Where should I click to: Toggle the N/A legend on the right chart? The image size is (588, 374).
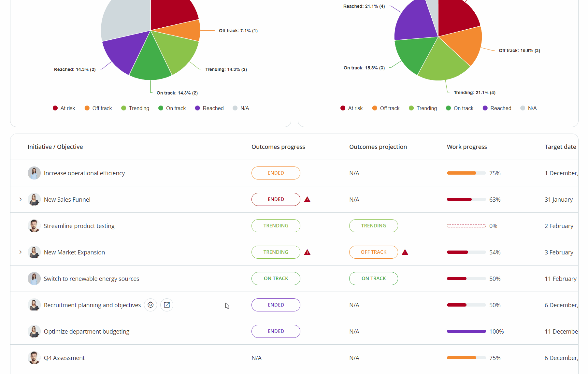[528, 108]
